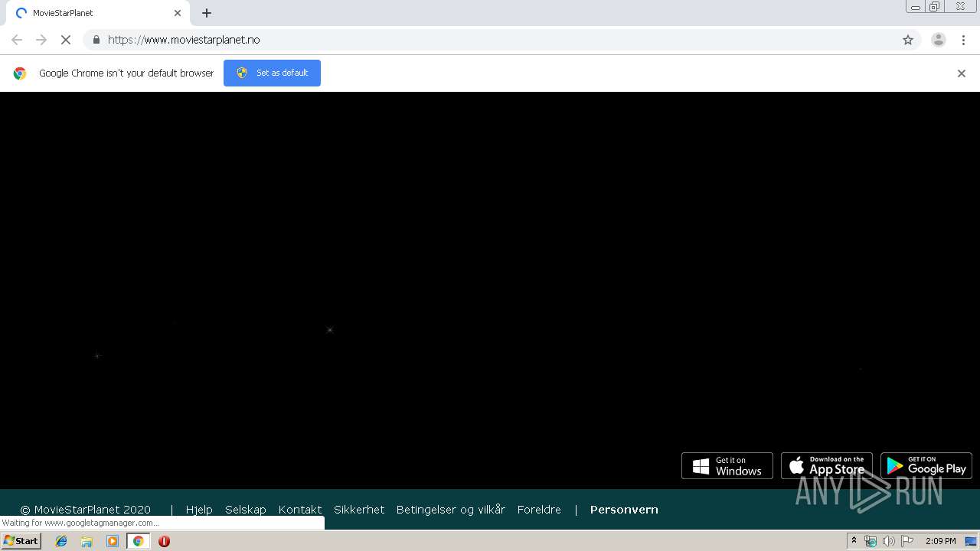Viewport: 980px width, 551px height.
Task: Go back to previous page
Action: [17, 40]
